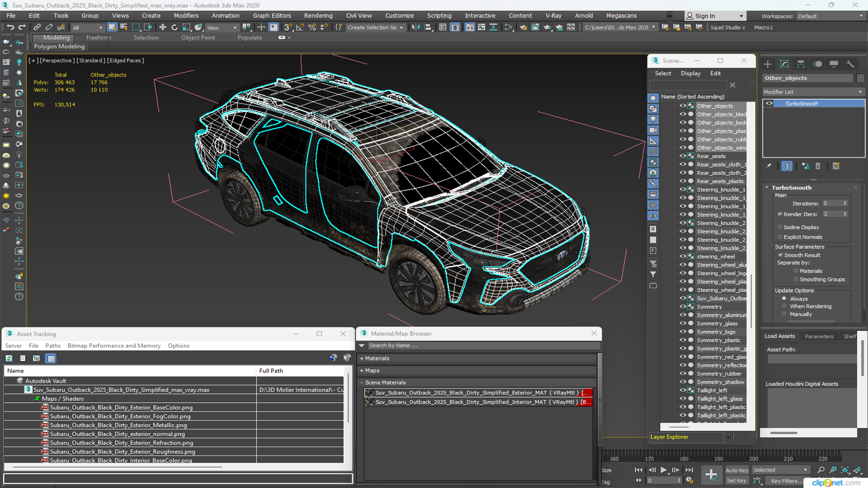Click Time Configuration clock icon
Screen dimensions: 868x488
click(689, 480)
